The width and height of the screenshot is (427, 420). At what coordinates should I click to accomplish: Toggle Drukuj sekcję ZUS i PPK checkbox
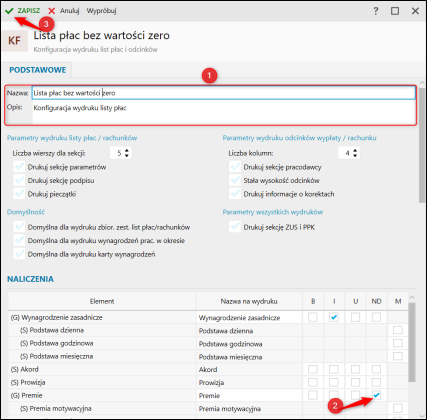[x=235, y=227]
